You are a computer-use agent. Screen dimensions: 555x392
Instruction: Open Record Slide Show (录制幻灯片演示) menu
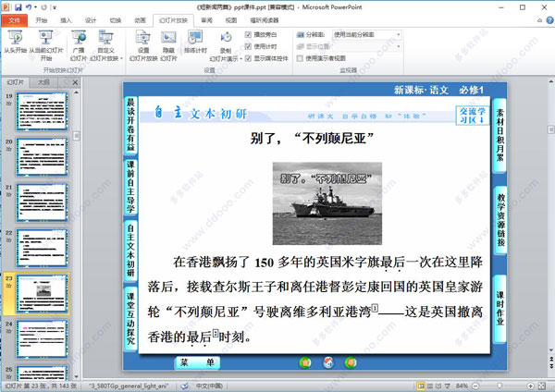click(226, 46)
